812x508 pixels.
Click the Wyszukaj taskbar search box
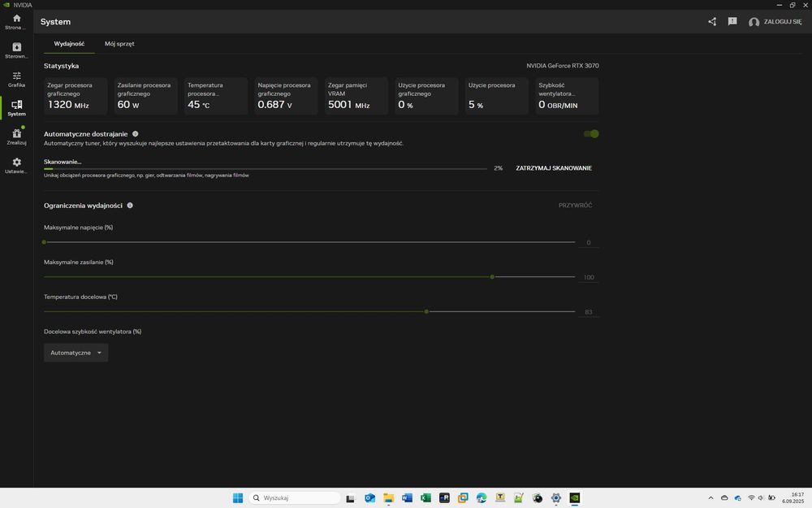(294, 498)
